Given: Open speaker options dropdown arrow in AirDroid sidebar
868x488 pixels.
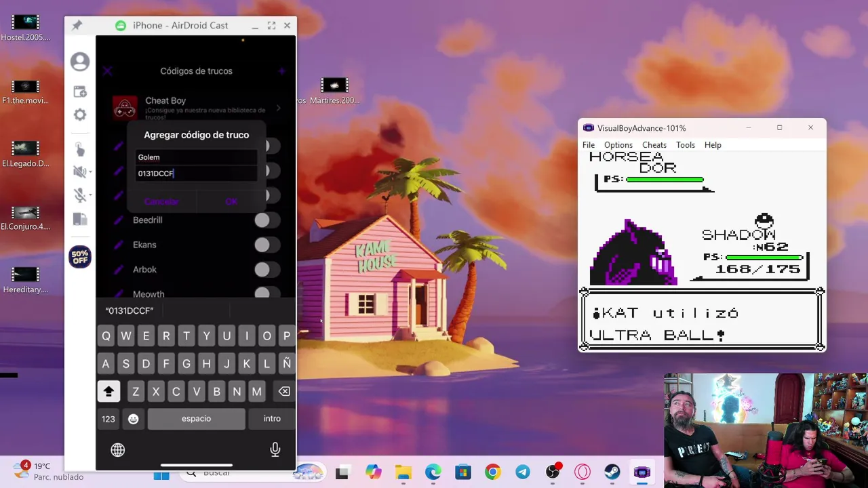Looking at the screenshot, I should 90,172.
